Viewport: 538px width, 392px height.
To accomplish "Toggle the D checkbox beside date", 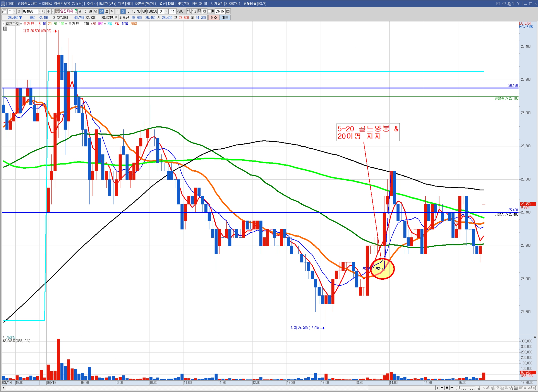I will click(210, 11).
